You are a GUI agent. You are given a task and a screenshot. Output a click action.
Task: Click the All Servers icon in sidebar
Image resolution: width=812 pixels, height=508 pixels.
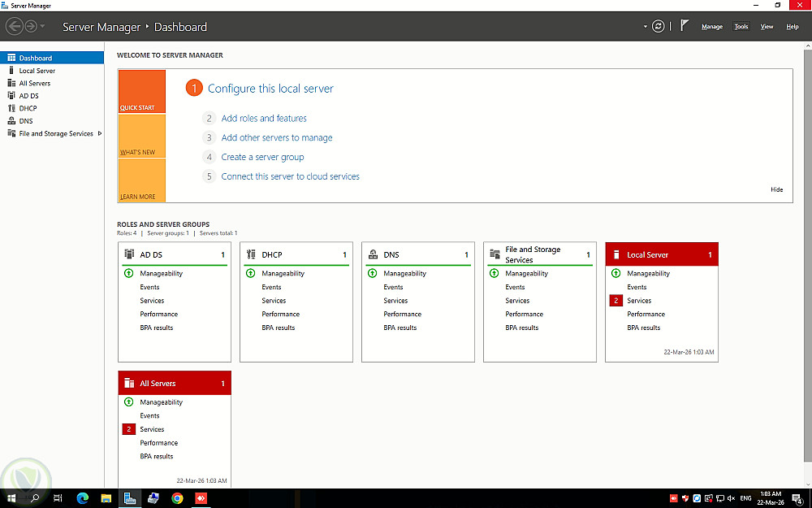click(x=11, y=83)
